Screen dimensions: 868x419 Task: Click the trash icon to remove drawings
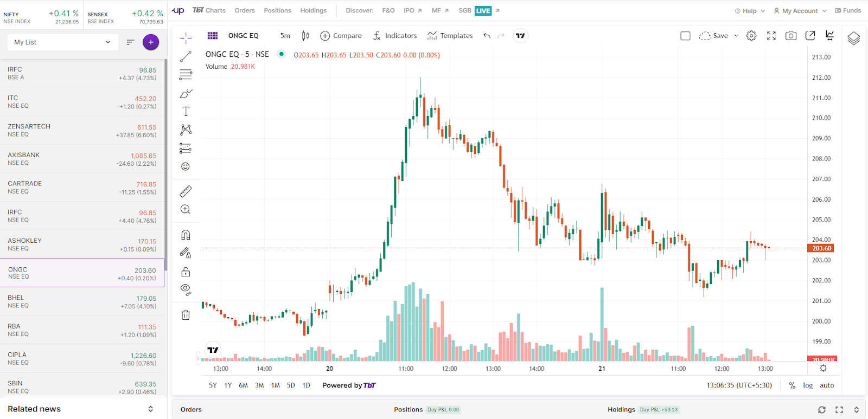pos(186,315)
